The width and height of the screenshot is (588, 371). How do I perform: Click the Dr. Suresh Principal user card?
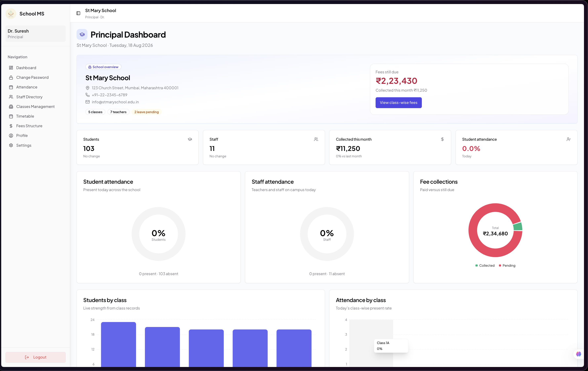pyautogui.click(x=35, y=34)
